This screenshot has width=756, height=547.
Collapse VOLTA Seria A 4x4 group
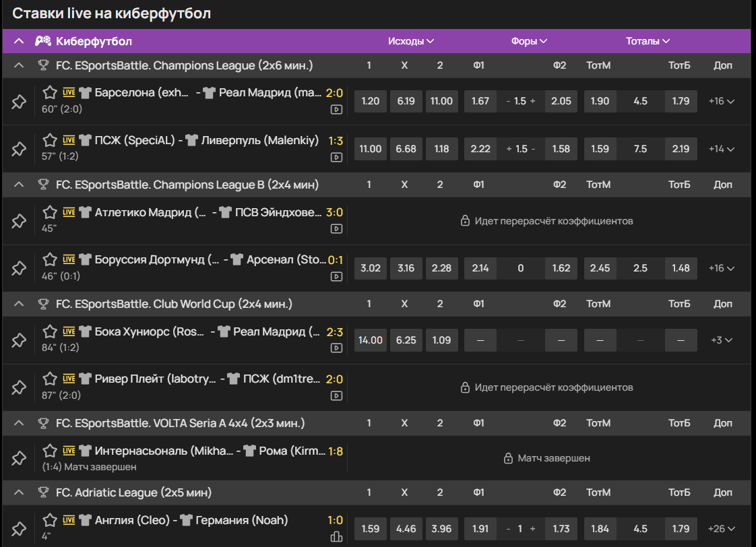click(x=19, y=423)
